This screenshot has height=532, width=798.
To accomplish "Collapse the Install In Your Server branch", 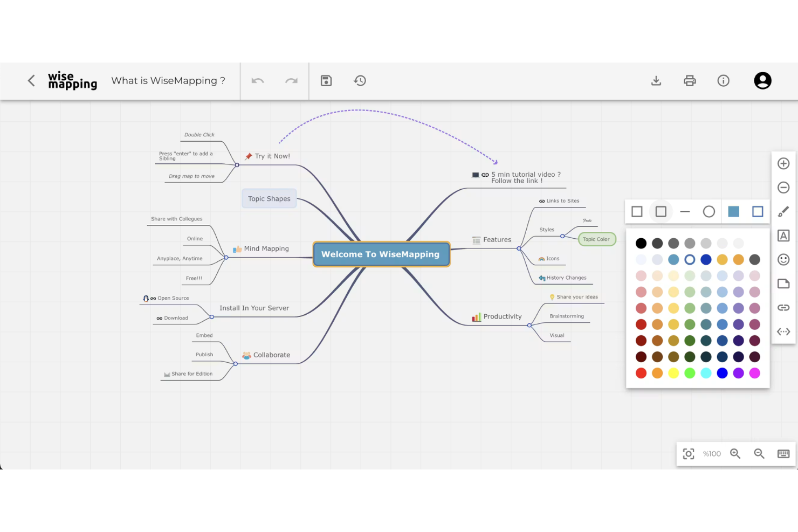I will point(212,317).
